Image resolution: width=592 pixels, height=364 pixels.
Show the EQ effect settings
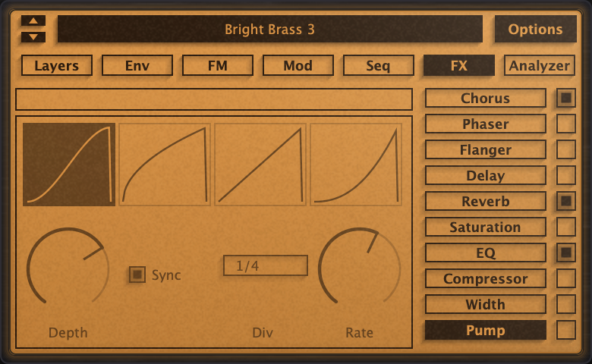(485, 253)
